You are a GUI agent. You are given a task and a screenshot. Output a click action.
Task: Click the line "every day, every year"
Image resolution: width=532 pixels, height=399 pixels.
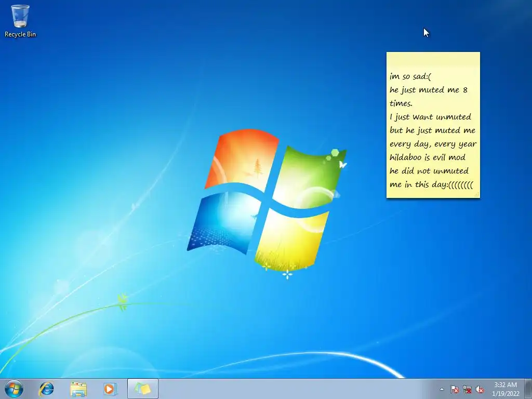433,144
